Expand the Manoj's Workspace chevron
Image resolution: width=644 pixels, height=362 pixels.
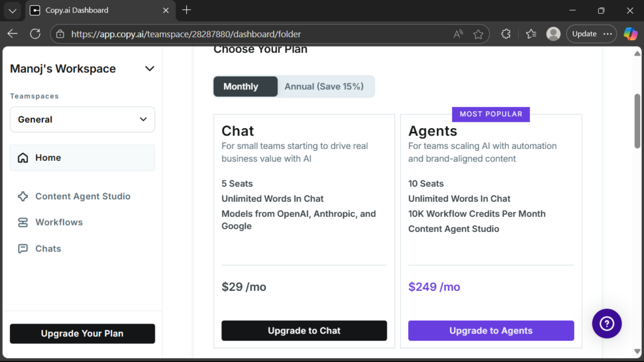tap(150, 69)
